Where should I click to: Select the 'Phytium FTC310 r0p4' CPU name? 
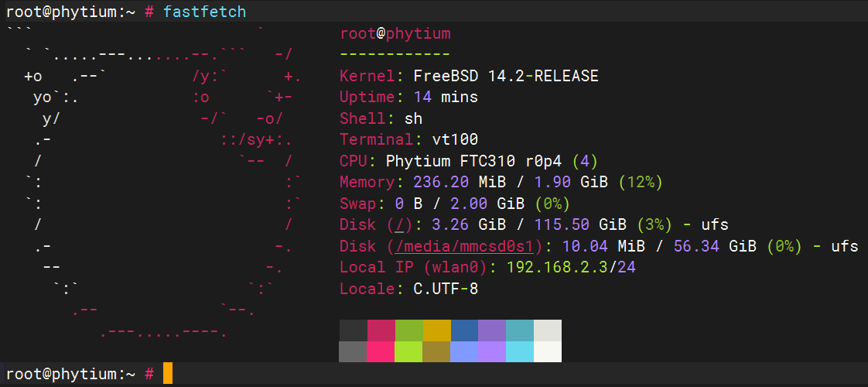(x=474, y=161)
